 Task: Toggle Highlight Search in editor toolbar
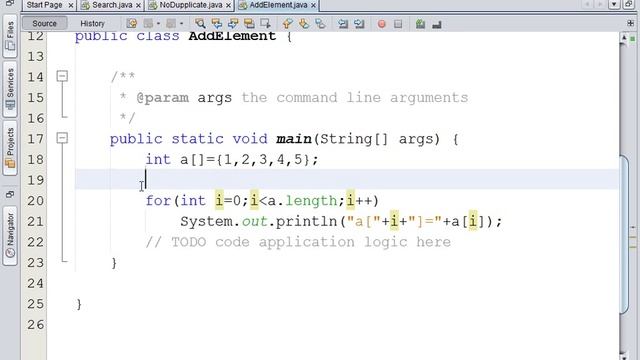[249, 24]
